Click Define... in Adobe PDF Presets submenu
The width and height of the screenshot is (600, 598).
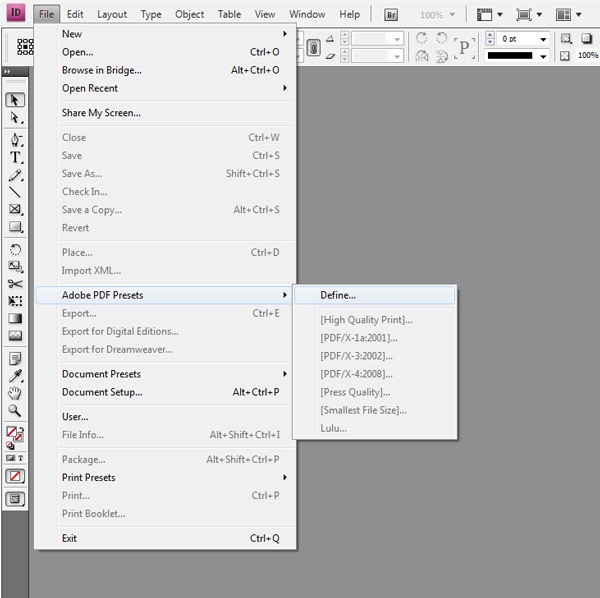(338, 295)
